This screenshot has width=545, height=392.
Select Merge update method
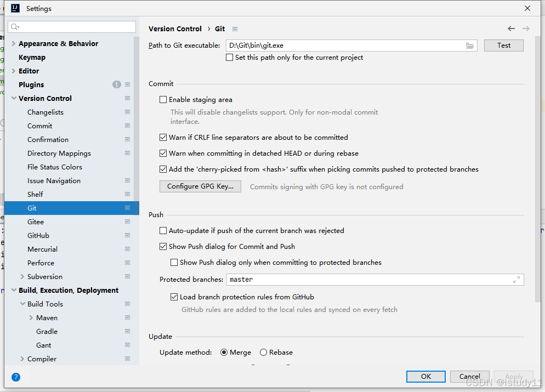pos(224,353)
